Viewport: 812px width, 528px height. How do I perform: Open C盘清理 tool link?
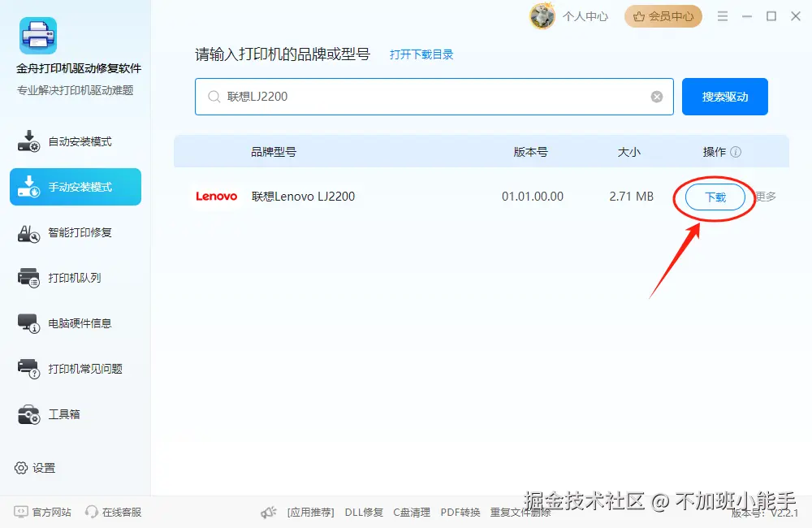412,513
